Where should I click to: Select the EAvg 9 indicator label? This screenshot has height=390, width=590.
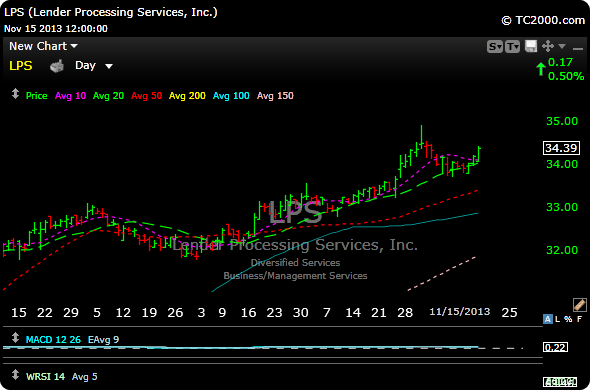(x=103, y=340)
